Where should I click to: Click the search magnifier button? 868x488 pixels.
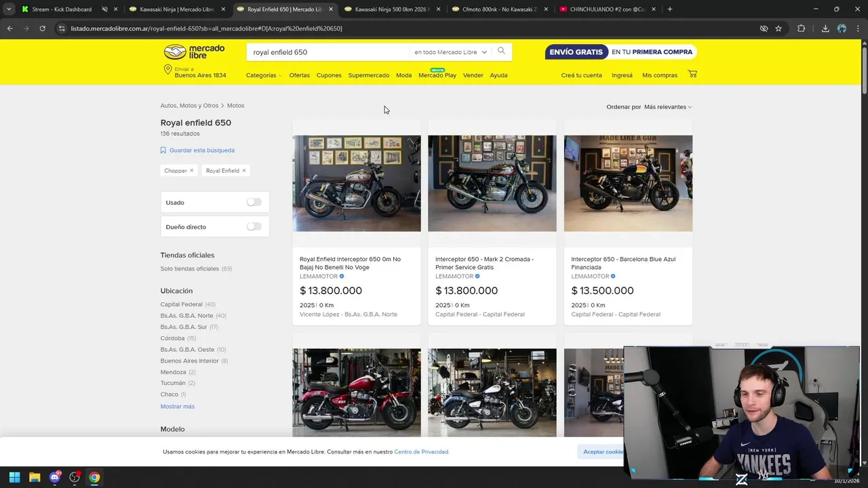pyautogui.click(x=501, y=52)
